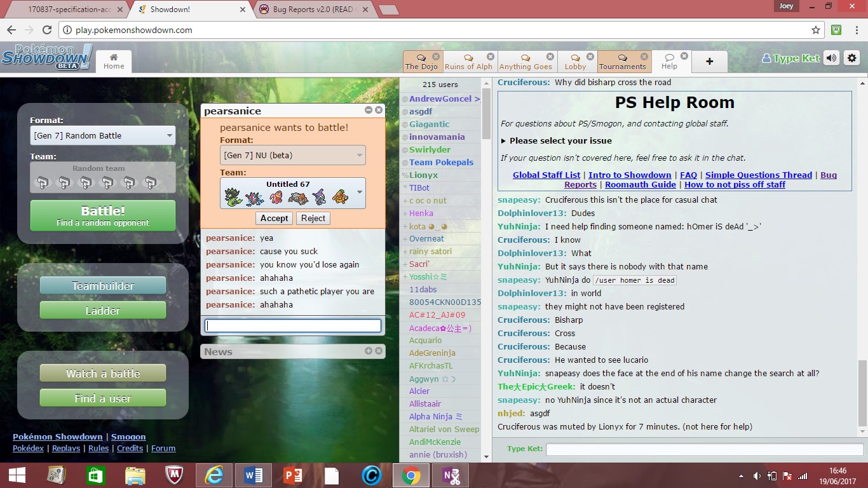Open the Global Staff List link
Screen dimensions: 868x488
tap(546, 175)
